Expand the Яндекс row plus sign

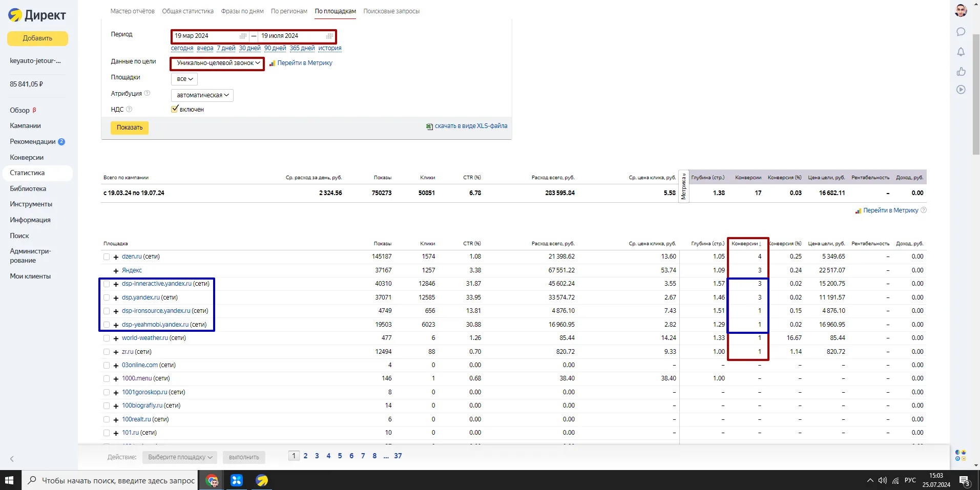pos(116,270)
